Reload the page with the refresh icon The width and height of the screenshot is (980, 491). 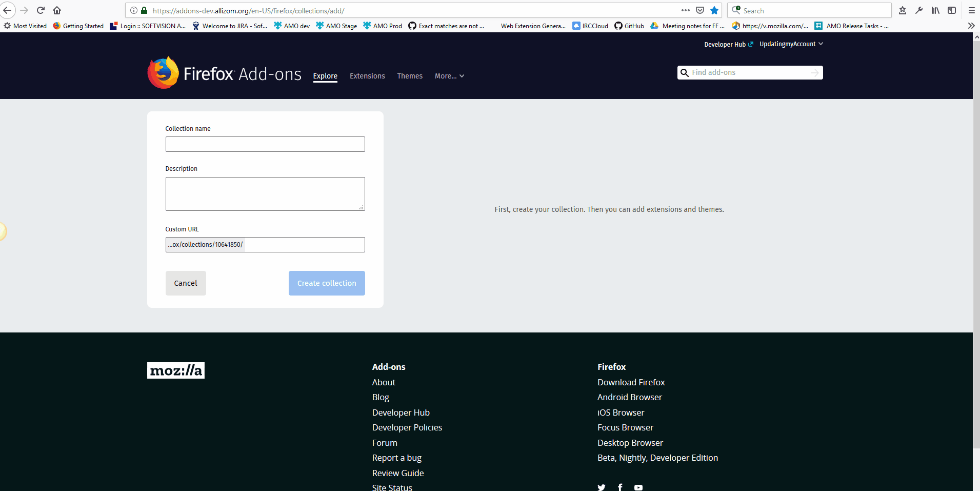41,10
